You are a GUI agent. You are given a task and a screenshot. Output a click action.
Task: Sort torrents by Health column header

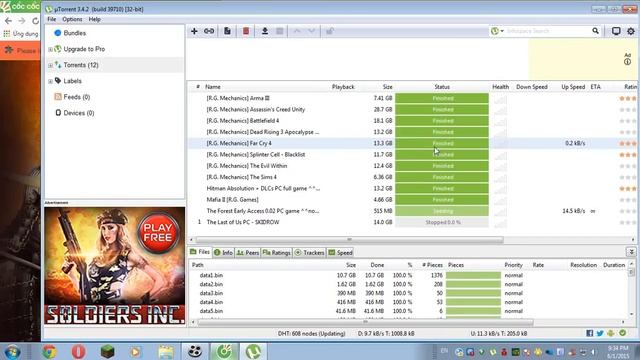coord(500,87)
